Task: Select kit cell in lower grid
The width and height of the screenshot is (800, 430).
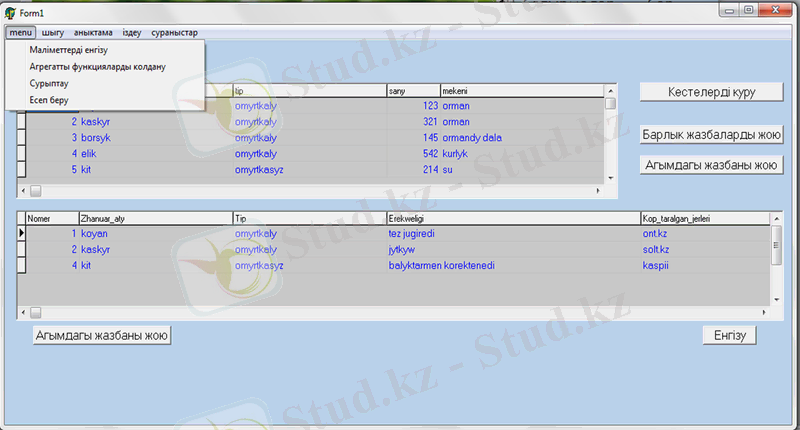Action: tap(156, 265)
